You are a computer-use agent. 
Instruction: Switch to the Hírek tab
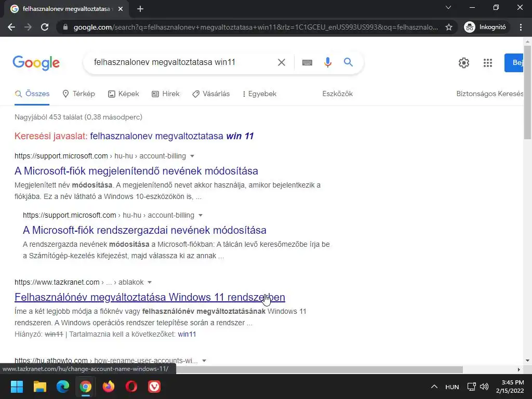(166, 94)
